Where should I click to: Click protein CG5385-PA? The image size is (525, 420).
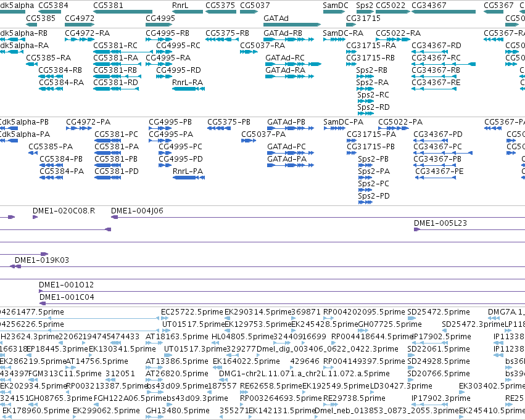pos(33,153)
